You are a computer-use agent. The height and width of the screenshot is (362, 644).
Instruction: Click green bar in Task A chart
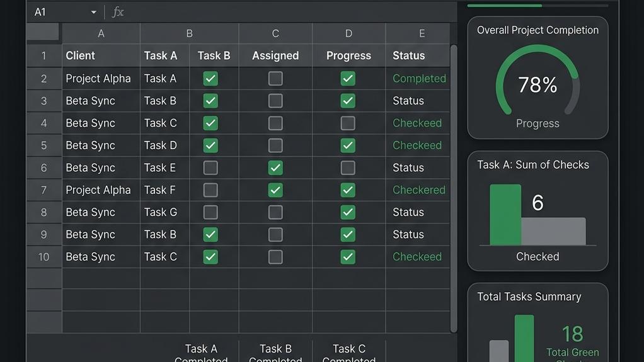(x=505, y=215)
